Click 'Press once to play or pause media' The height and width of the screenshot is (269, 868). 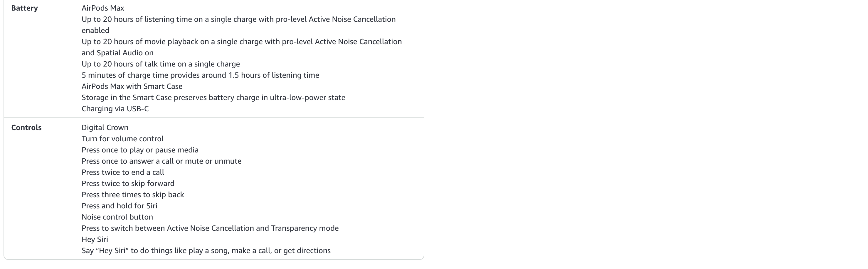coord(140,150)
